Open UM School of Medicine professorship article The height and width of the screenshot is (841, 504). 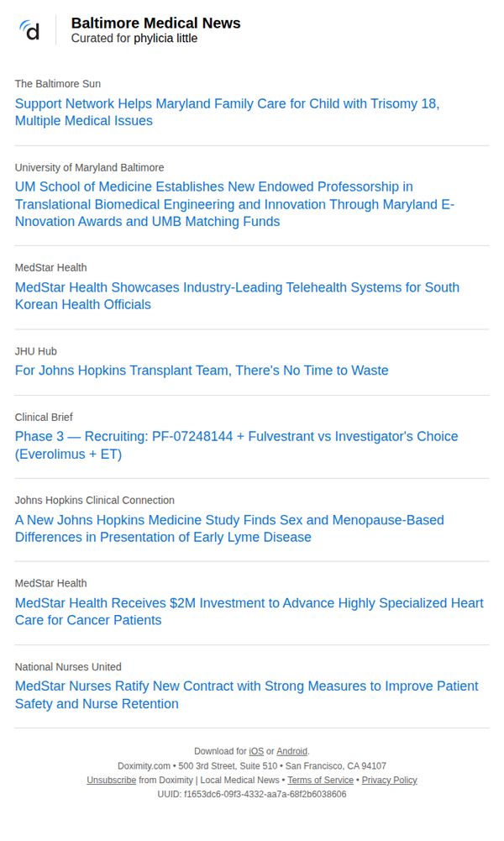point(234,204)
